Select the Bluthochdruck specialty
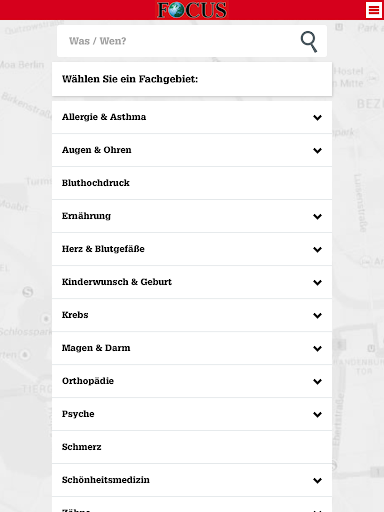The height and width of the screenshot is (512, 384). coord(192,183)
